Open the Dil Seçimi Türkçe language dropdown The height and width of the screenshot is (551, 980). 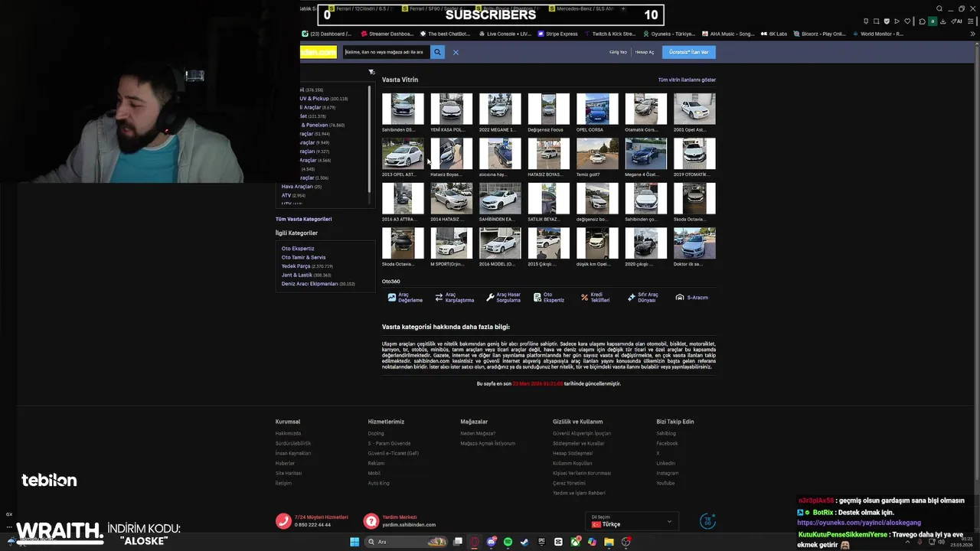tap(632, 521)
